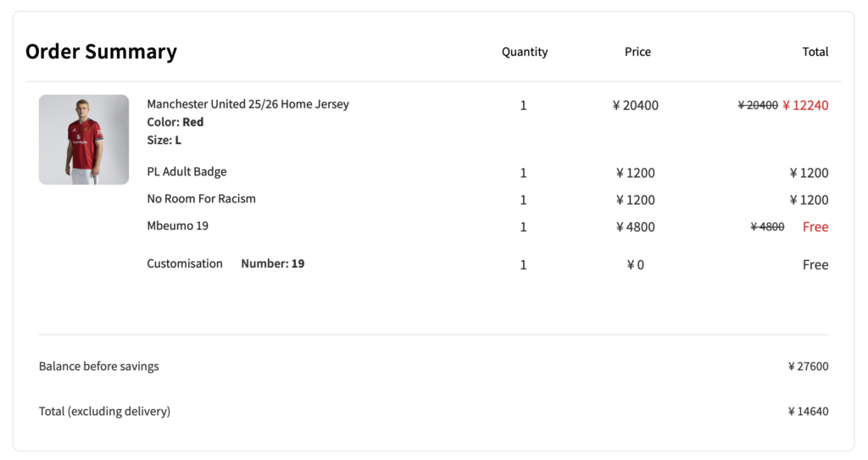Image resolution: width=868 pixels, height=460 pixels.
Task: Click the Color: Red attribute text
Action: tap(175, 122)
